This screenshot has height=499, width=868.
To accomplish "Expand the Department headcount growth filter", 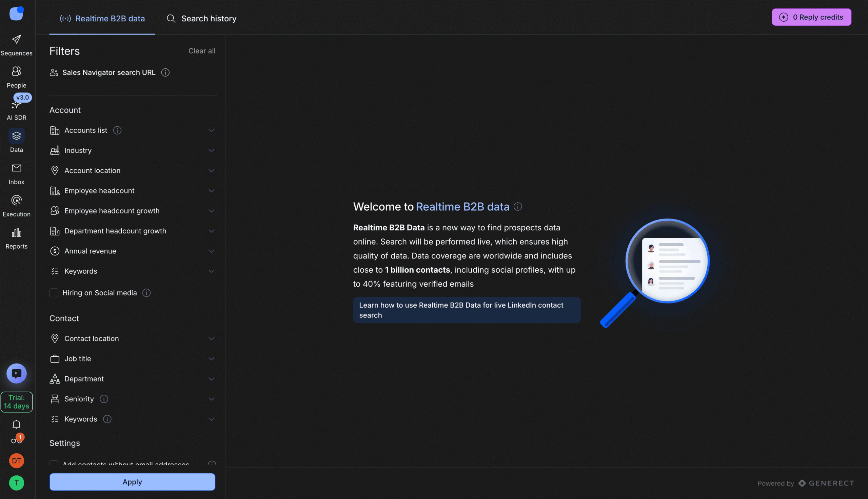I will tap(211, 231).
